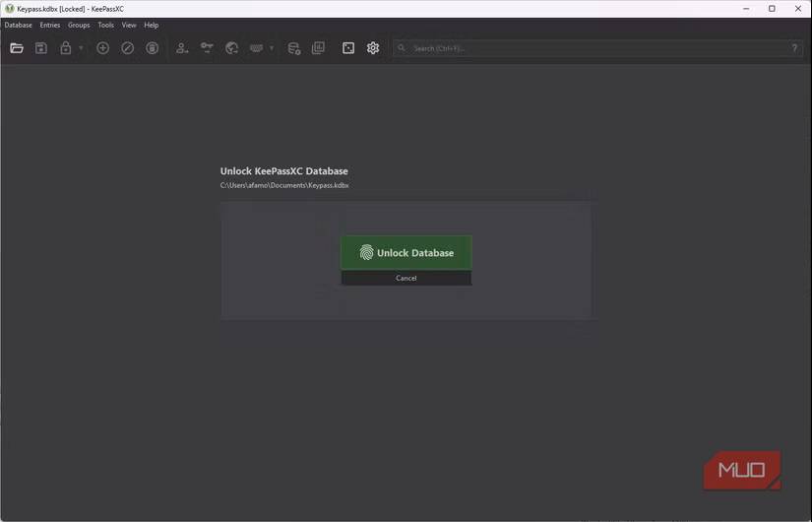Click the search help question mark
This screenshot has height=522, width=812.
pos(794,48)
